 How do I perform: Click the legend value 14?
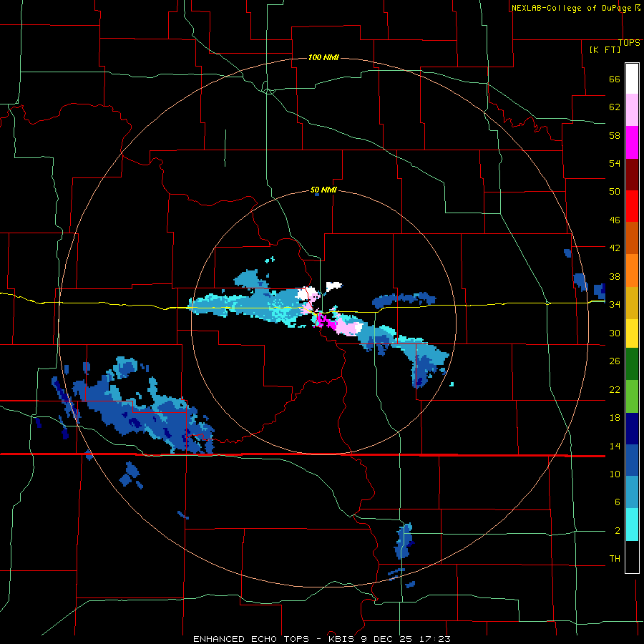coord(615,446)
